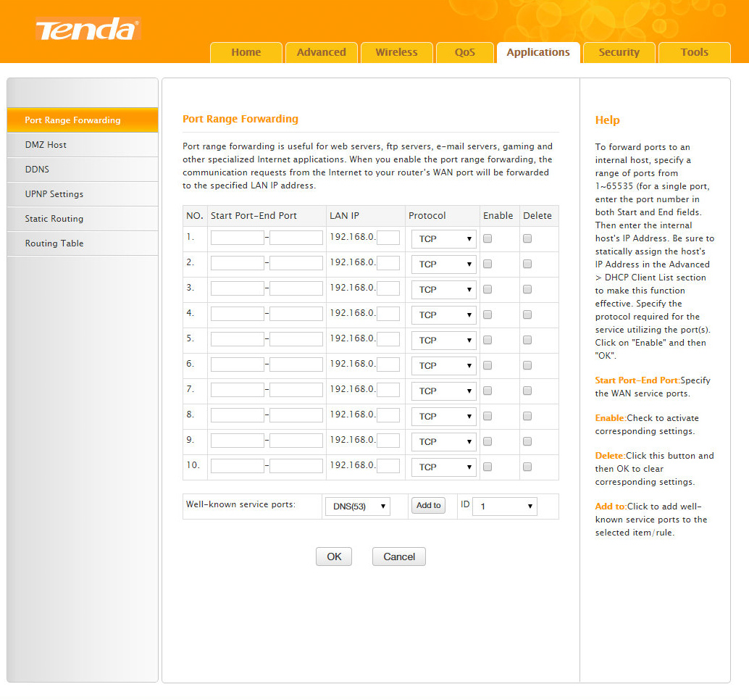Tick Enable checkbox for rule 2
Viewport: 749px width, 700px height.
click(x=488, y=264)
